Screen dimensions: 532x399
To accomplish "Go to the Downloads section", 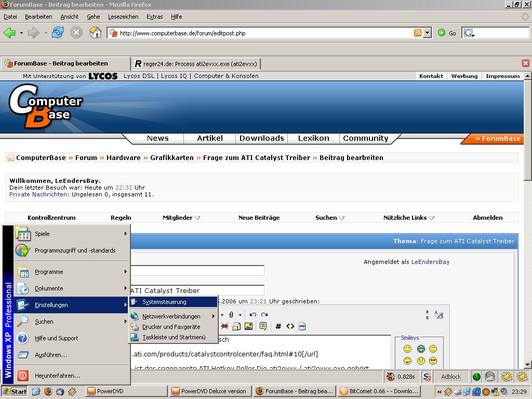I will 262,138.
